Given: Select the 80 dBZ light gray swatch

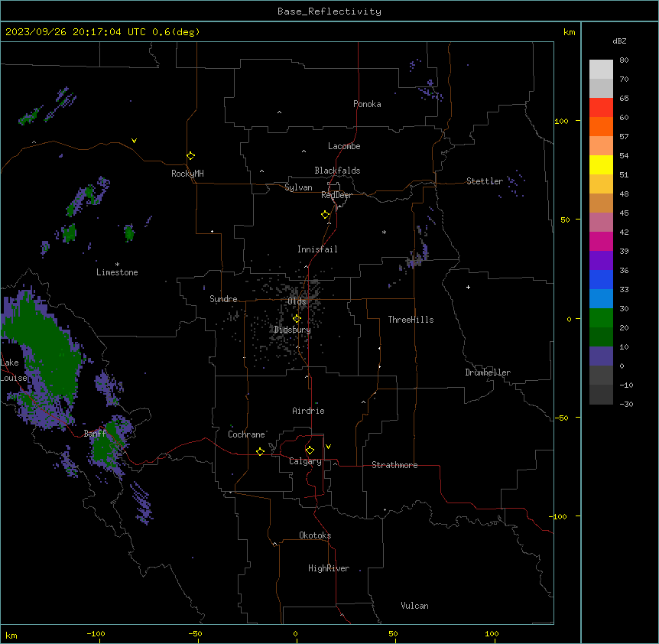Looking at the screenshot, I should 601,69.
